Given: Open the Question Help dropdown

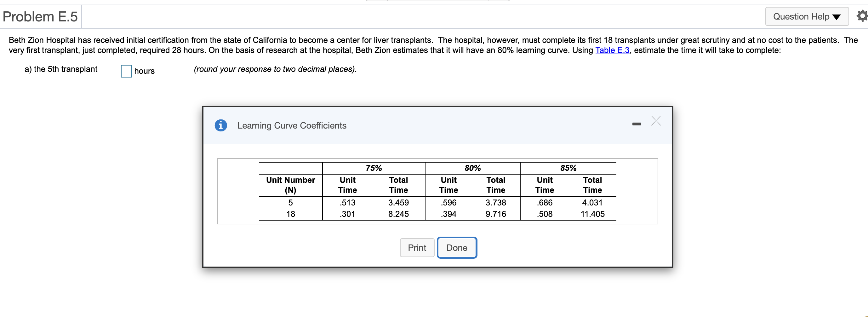Looking at the screenshot, I should (x=806, y=16).
